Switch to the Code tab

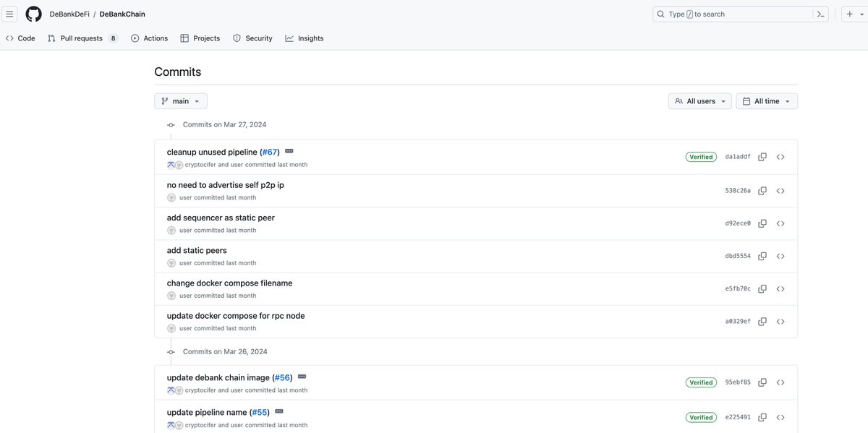click(x=20, y=38)
